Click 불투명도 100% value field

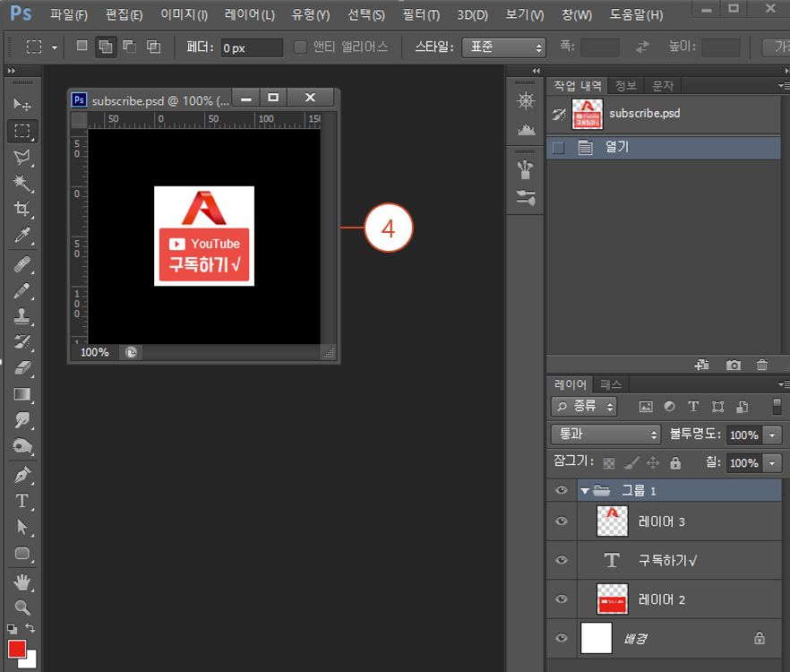(x=744, y=435)
